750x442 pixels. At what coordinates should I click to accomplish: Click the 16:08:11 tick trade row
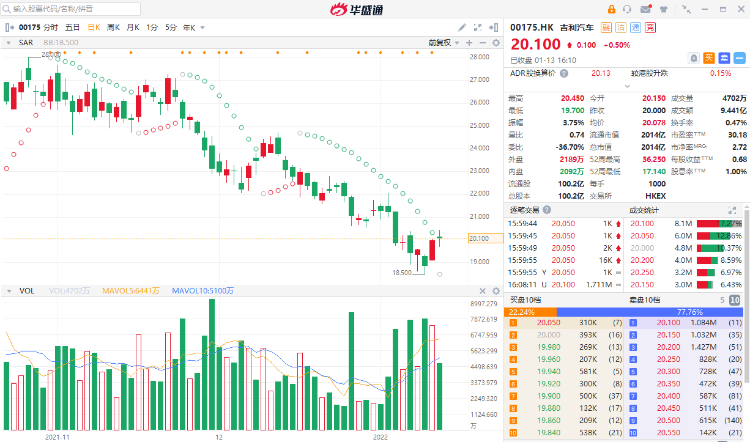point(564,285)
